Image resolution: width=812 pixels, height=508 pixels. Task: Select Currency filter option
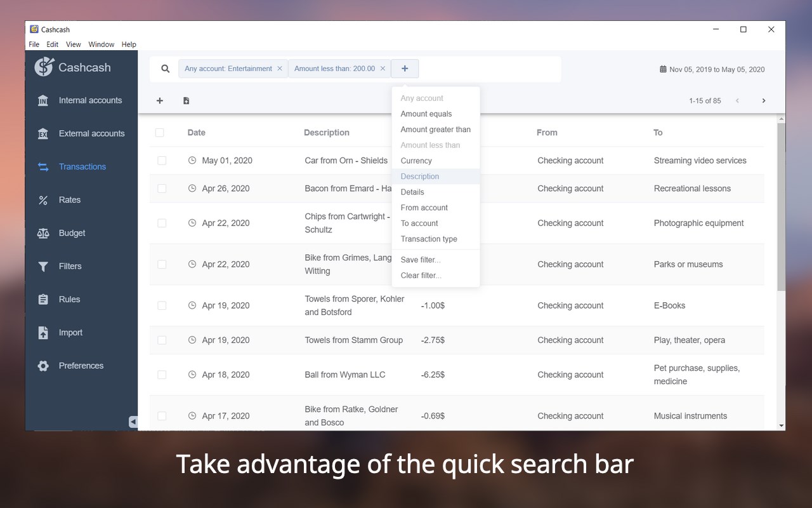(436, 161)
